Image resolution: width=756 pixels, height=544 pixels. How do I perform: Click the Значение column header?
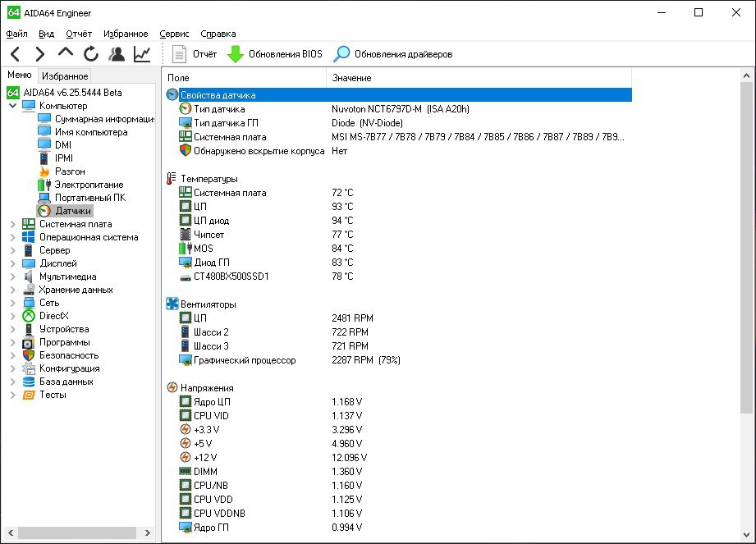(x=479, y=78)
